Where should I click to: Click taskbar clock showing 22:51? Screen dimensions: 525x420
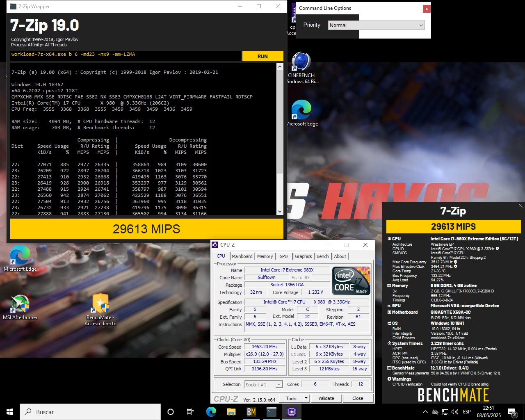(x=488, y=412)
